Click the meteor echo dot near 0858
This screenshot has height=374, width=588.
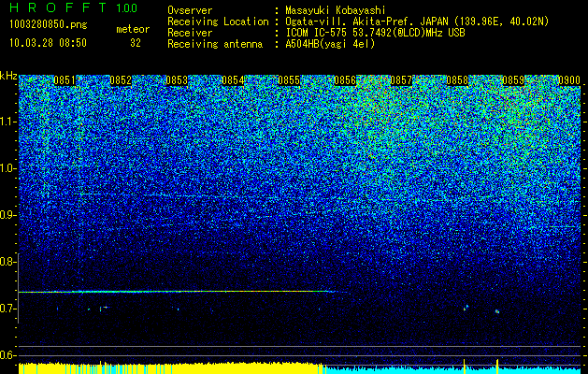click(466, 308)
